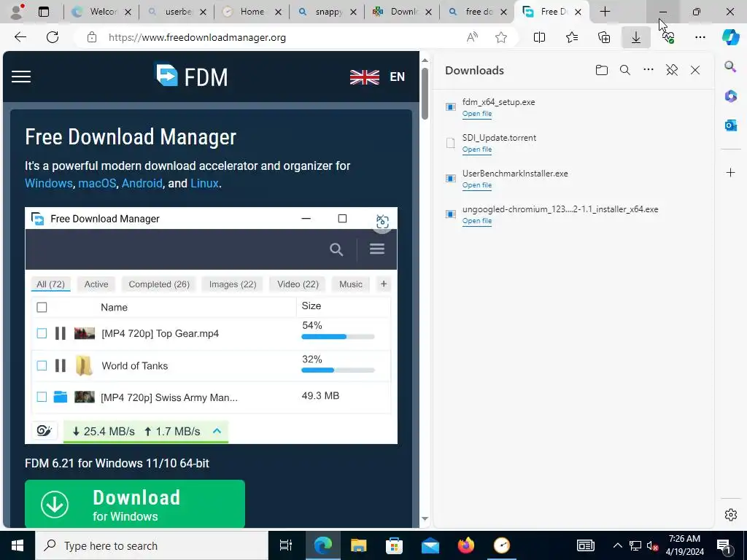Viewport: 747px width, 560px height.
Task: Toggle split screen view
Action: click(539, 37)
